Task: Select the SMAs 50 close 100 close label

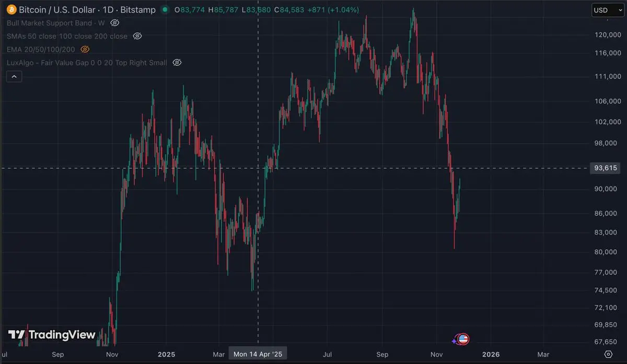Action: click(67, 36)
